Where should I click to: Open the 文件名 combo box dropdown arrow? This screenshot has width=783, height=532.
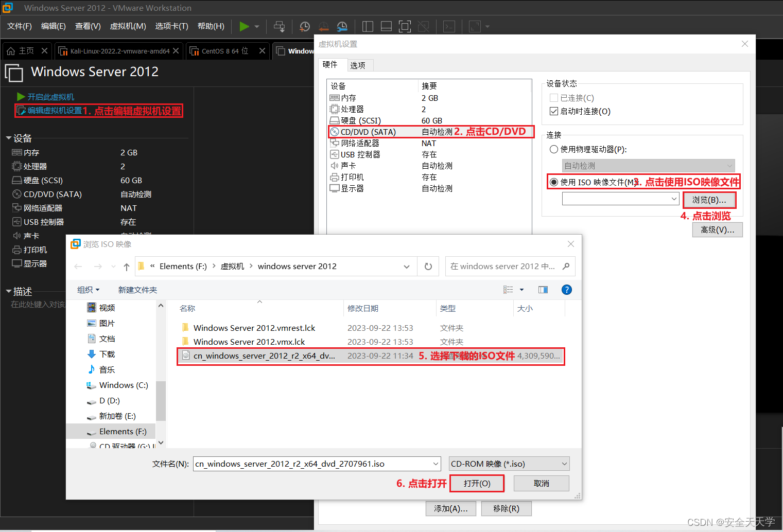pyautogui.click(x=436, y=464)
